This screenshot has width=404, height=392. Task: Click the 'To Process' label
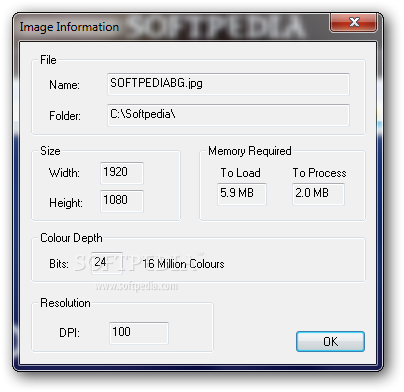click(x=319, y=173)
